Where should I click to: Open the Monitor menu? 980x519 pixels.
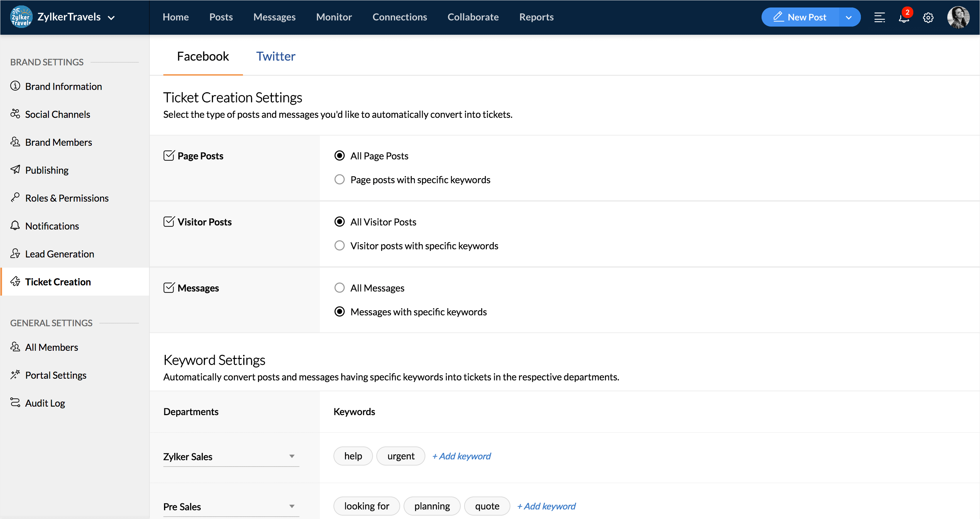point(333,17)
